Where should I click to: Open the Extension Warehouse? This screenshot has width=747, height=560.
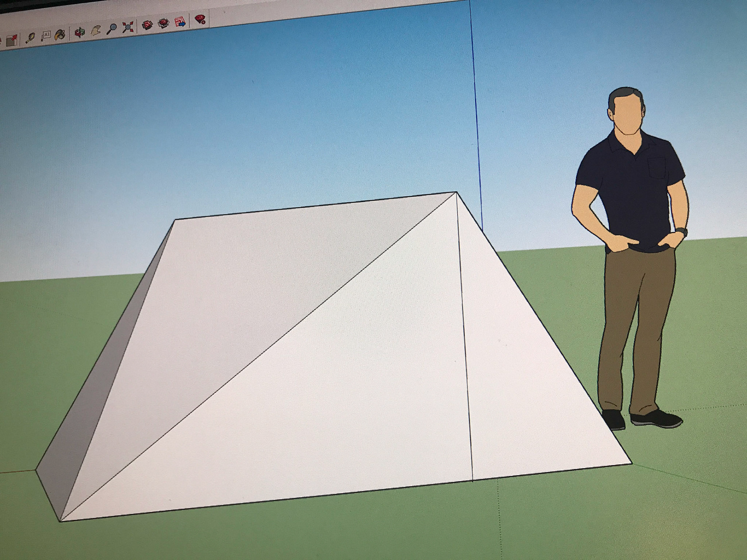click(x=163, y=23)
